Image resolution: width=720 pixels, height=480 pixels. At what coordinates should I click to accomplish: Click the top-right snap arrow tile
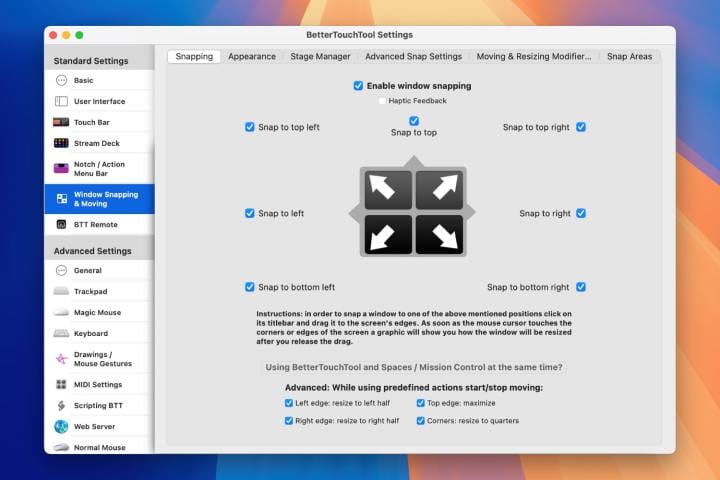(439, 189)
